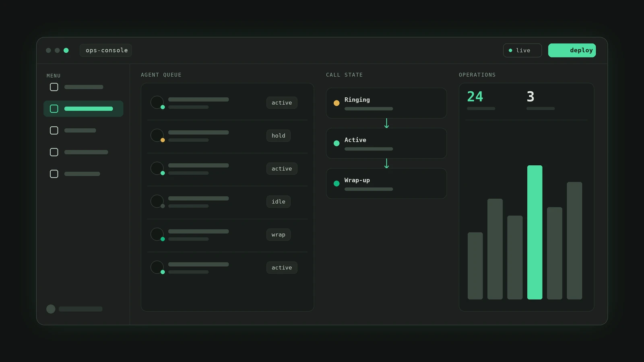The image size is (644, 362).
Task: Click the first sidebar menu square icon
Action: pos(54,87)
